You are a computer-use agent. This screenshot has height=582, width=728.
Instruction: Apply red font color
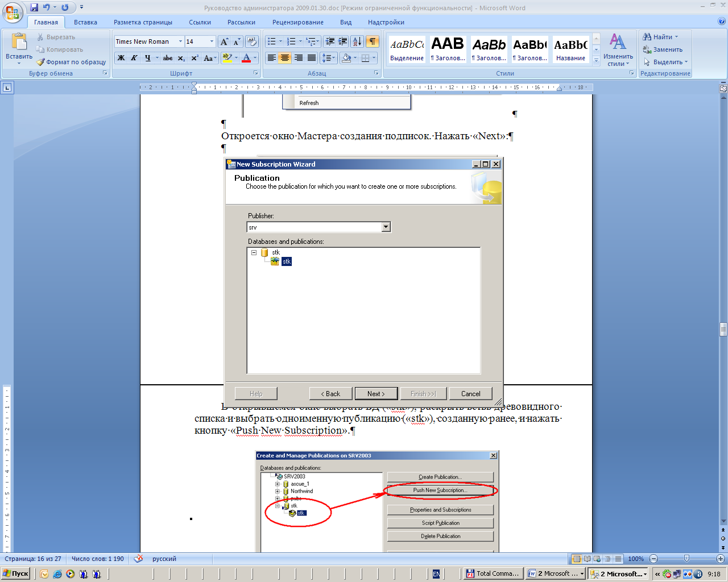click(246, 58)
